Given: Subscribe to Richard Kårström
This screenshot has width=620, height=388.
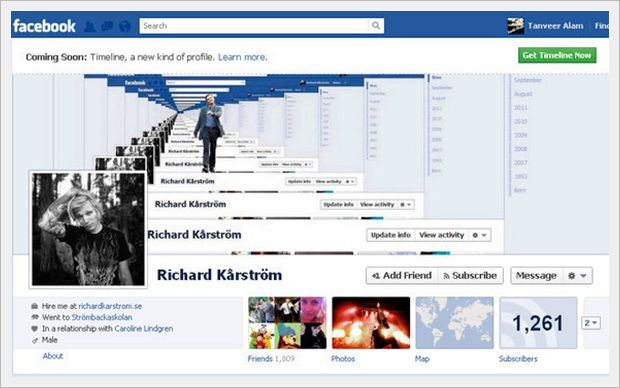Looking at the screenshot, I should tap(470, 276).
